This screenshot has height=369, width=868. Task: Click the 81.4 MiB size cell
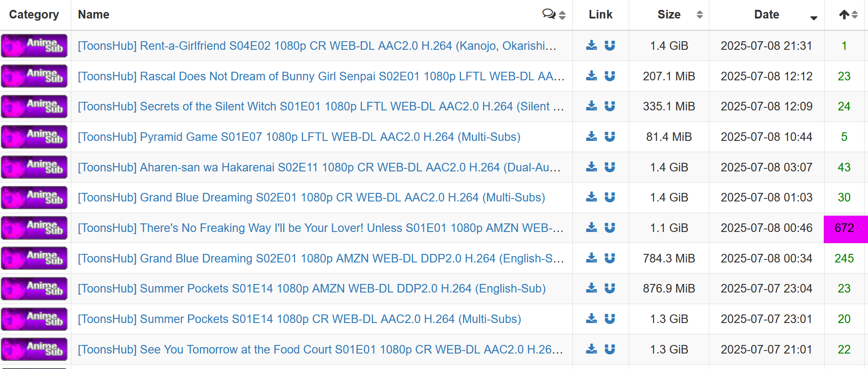(x=669, y=137)
